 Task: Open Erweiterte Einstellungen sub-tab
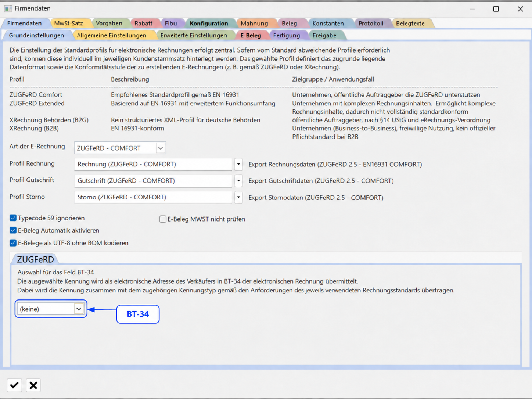coord(194,35)
